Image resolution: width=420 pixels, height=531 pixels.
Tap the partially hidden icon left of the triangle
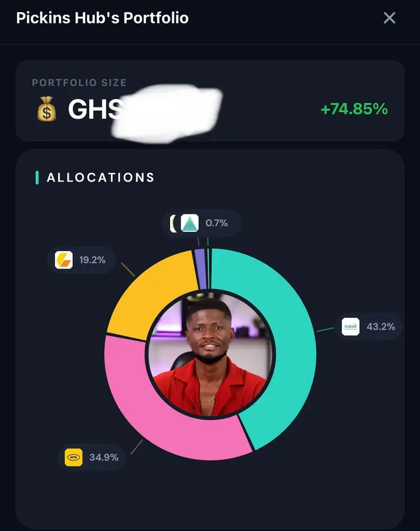(x=173, y=223)
